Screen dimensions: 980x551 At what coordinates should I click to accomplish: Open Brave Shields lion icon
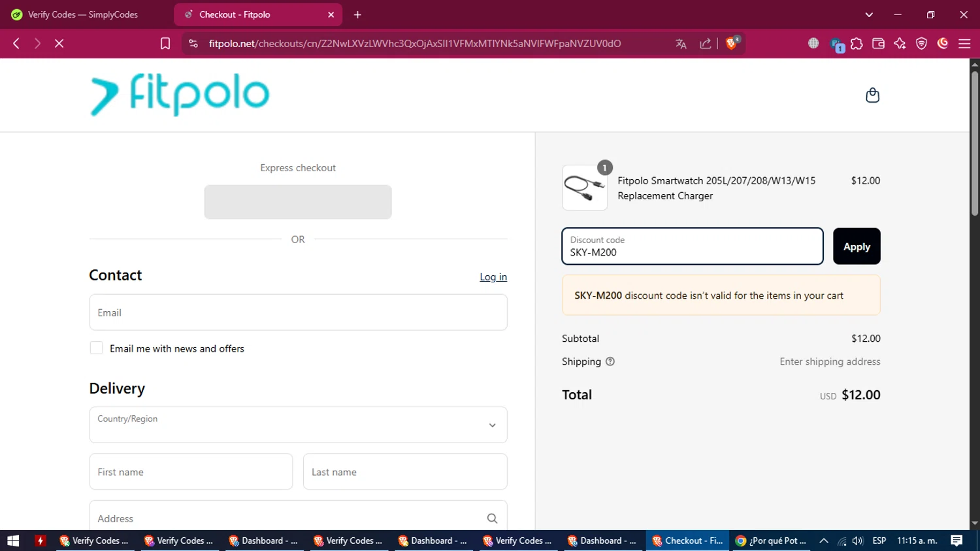click(x=732, y=43)
